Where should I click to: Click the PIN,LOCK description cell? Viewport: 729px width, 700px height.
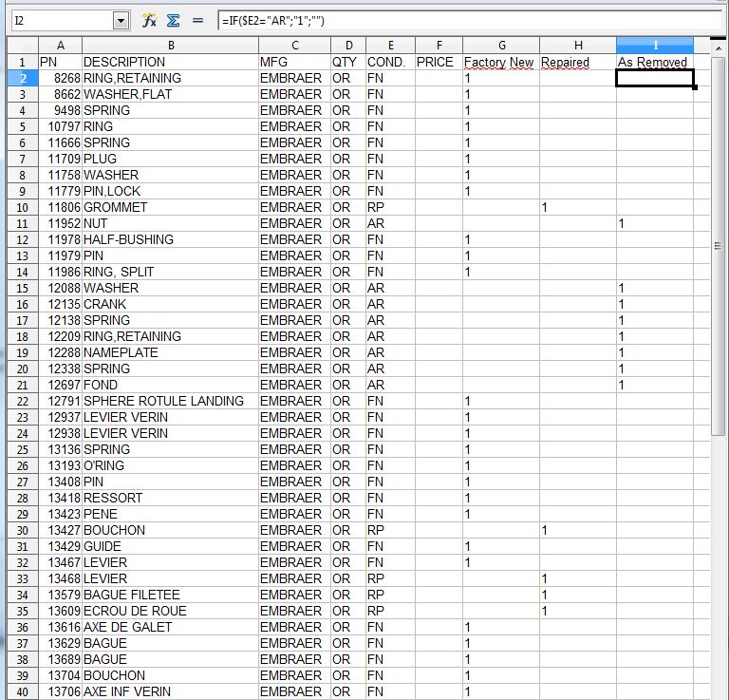[x=170, y=191]
